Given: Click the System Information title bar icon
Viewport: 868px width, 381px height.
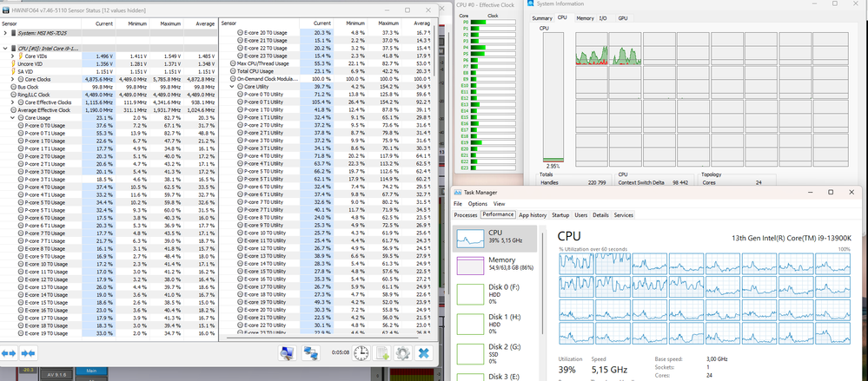Looking at the screenshot, I should point(531,3).
